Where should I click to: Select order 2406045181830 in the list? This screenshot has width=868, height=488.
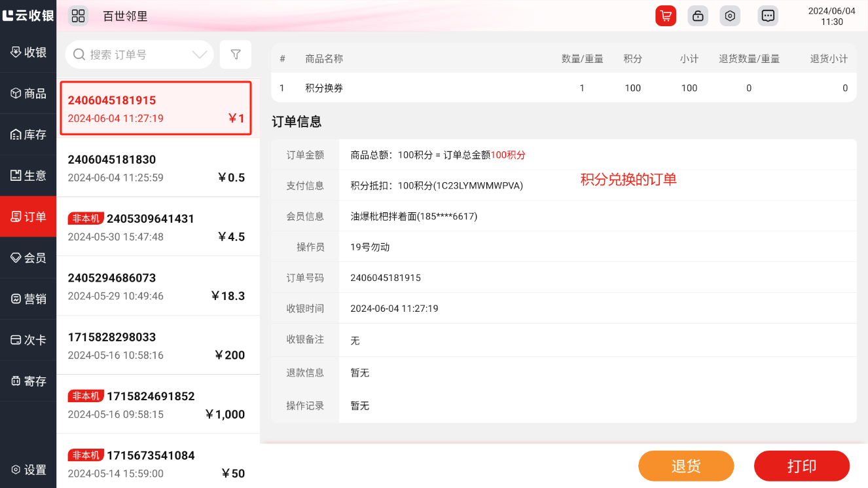pos(158,168)
